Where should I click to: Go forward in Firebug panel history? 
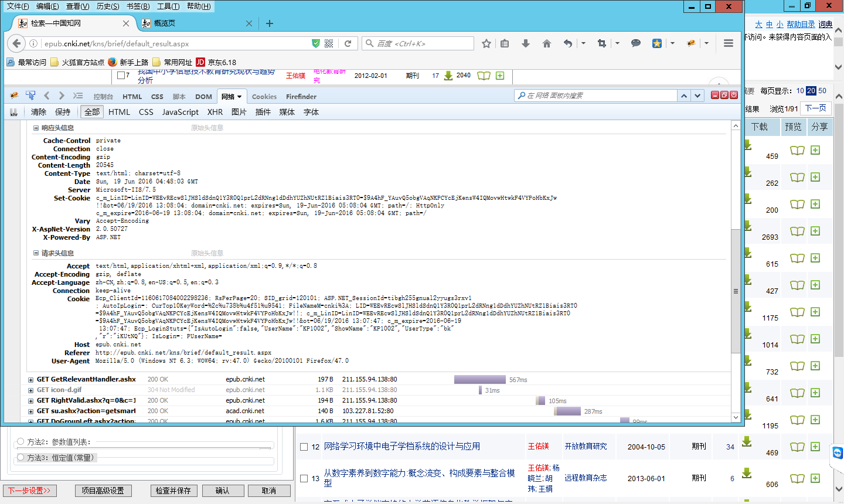pyautogui.click(x=62, y=96)
